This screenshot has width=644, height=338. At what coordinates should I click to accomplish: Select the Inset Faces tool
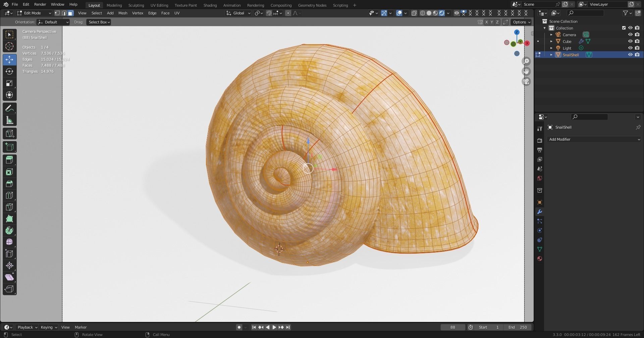9,172
